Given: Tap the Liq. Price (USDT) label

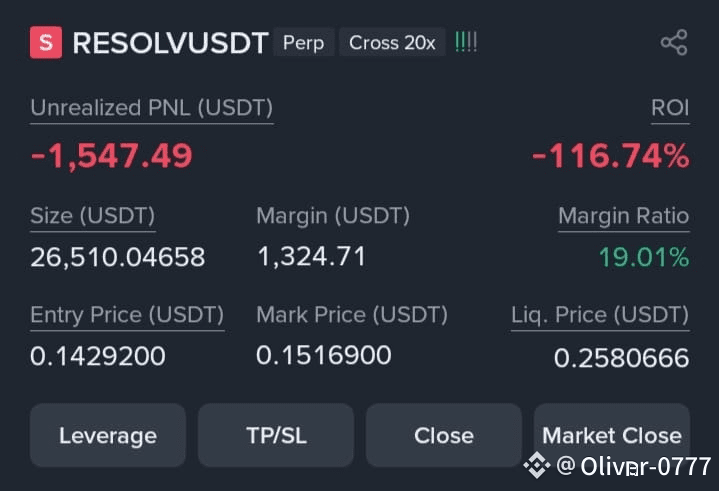Looking at the screenshot, I should pos(600,315).
